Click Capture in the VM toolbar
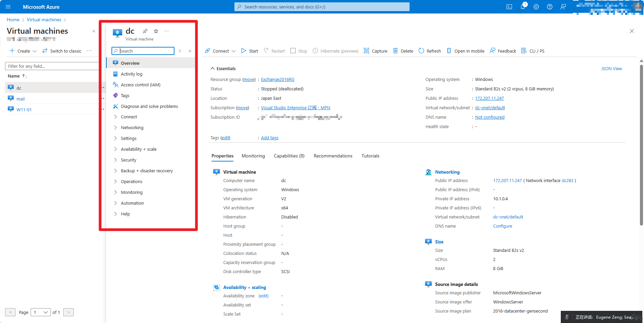644x323 pixels. [x=376, y=51]
